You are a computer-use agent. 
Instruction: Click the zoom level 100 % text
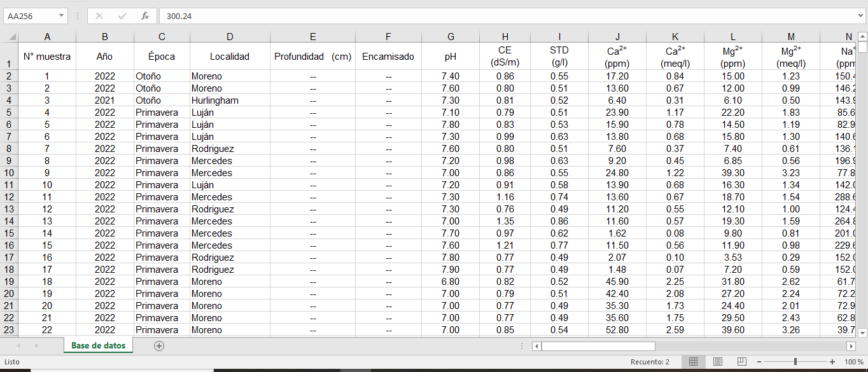(x=853, y=362)
